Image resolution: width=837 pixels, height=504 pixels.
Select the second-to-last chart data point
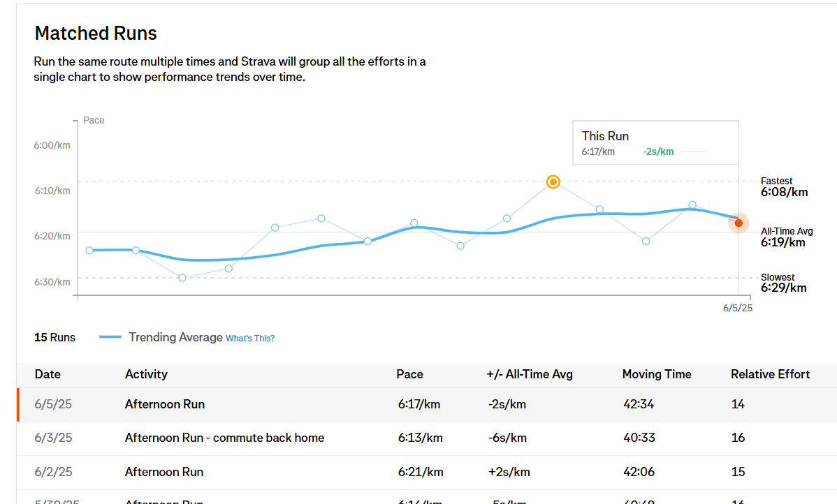(x=692, y=205)
